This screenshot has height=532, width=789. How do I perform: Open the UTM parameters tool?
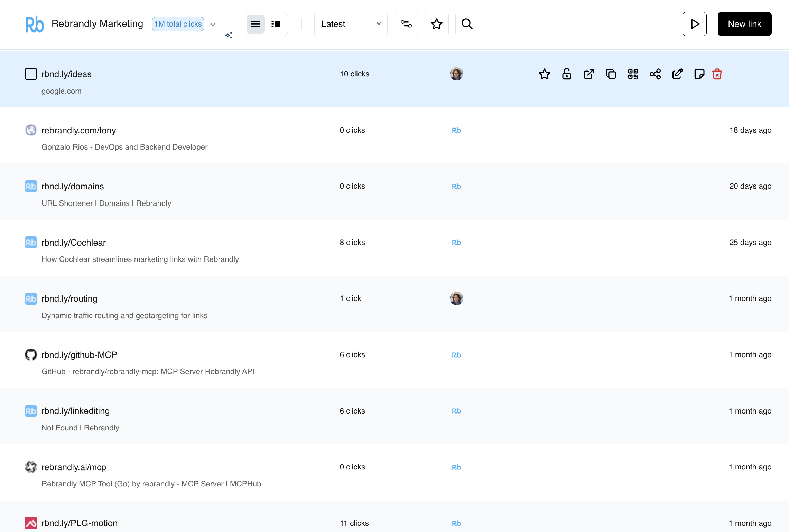[x=406, y=24]
